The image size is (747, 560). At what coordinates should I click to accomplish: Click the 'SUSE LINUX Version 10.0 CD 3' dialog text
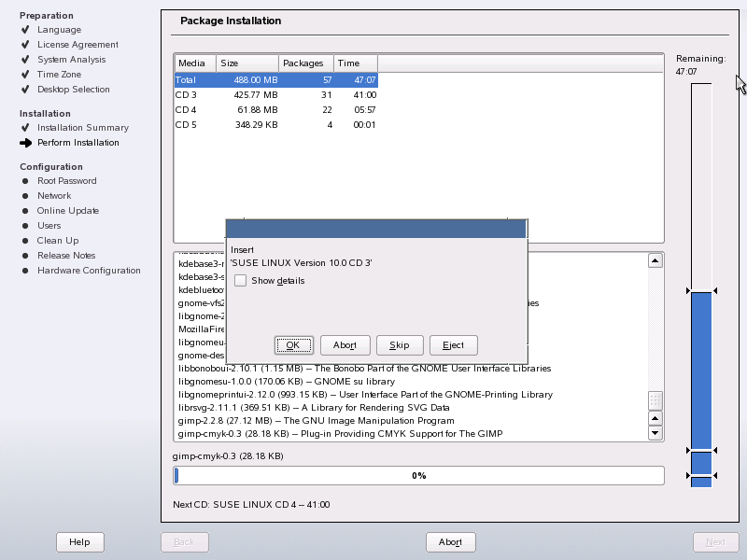pos(301,263)
